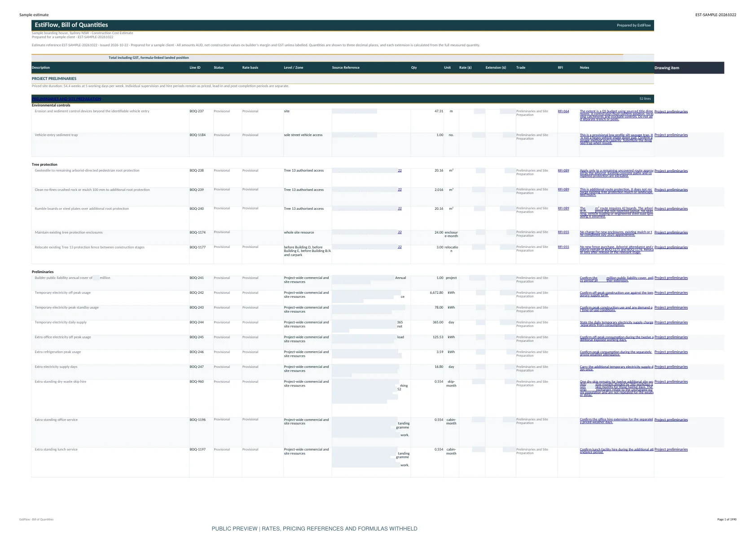Screen dimensions: 756x535
Task: Open RFI-089 in the BOQ-240 row
Action: [x=563, y=208]
